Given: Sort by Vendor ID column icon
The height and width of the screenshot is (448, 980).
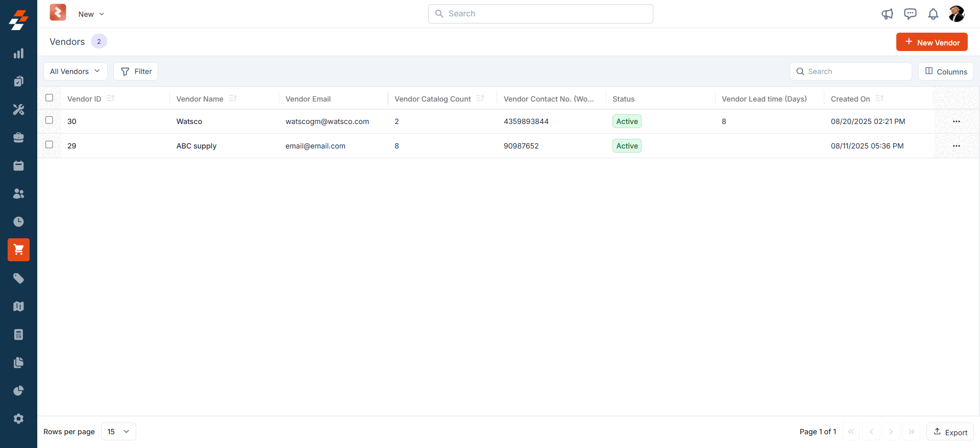Looking at the screenshot, I should pyautogui.click(x=111, y=98).
